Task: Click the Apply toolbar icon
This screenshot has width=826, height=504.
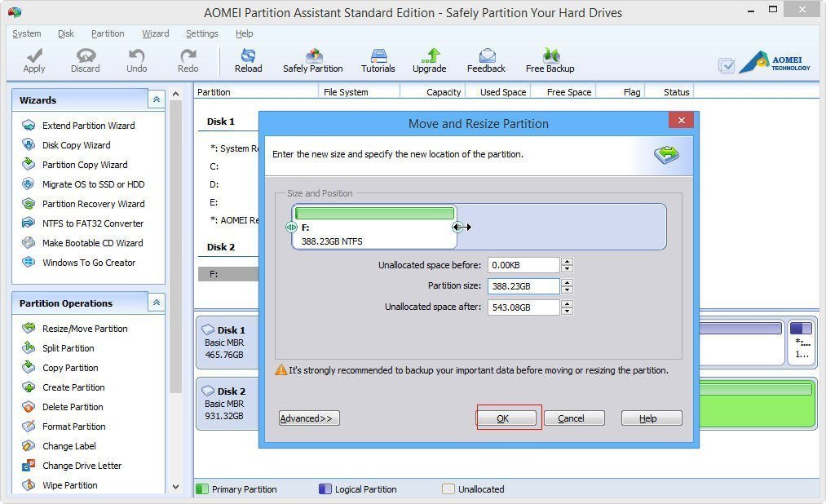Action: point(34,60)
